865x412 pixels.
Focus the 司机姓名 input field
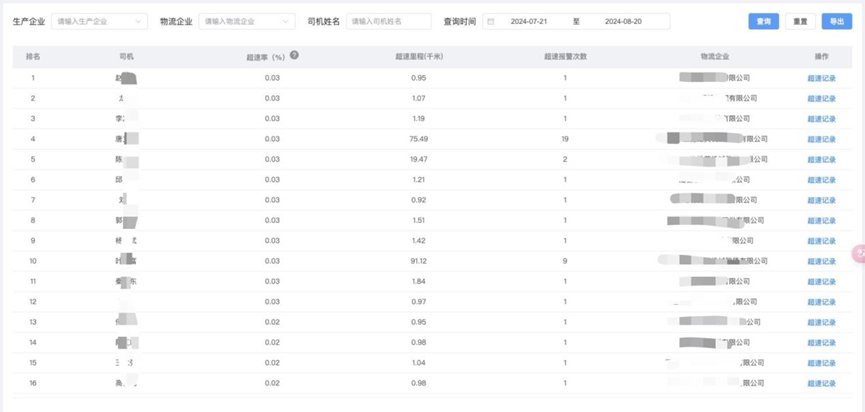tap(388, 22)
